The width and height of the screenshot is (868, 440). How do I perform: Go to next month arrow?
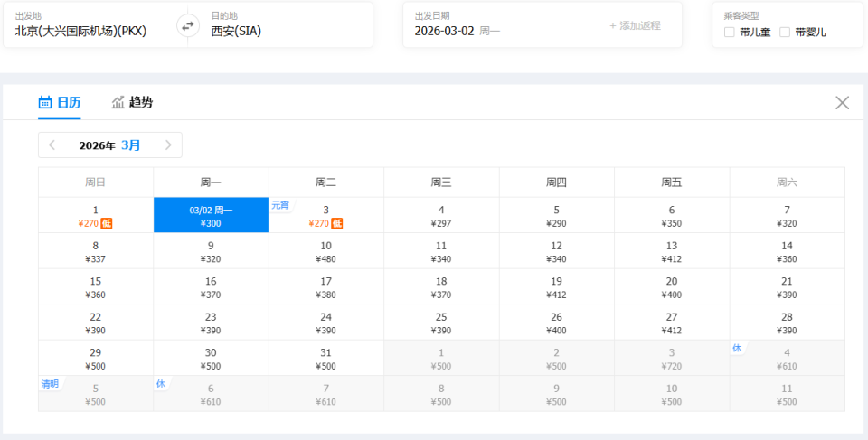point(168,145)
